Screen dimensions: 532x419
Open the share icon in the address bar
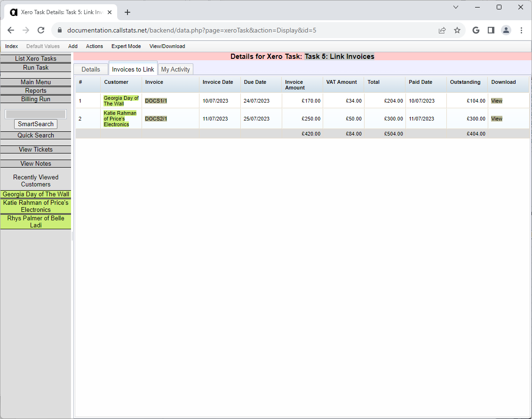442,30
